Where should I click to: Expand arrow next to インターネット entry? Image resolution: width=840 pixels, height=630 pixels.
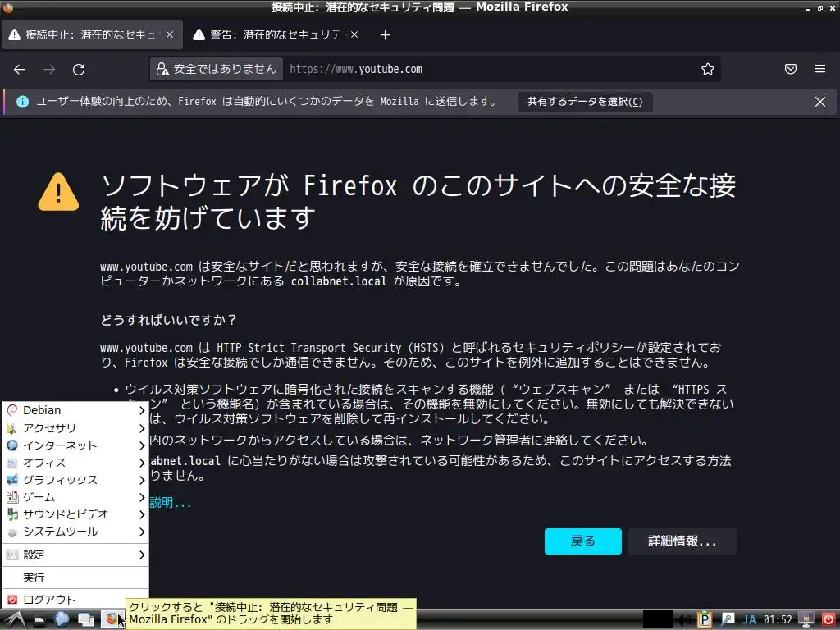pos(142,445)
